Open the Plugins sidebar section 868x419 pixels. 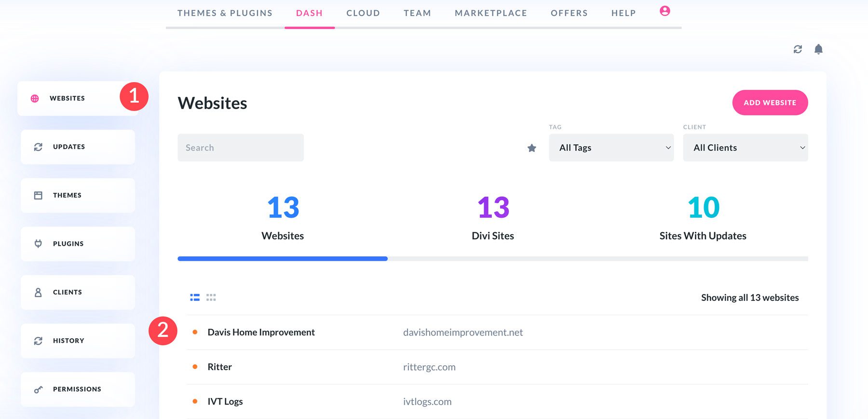click(78, 244)
